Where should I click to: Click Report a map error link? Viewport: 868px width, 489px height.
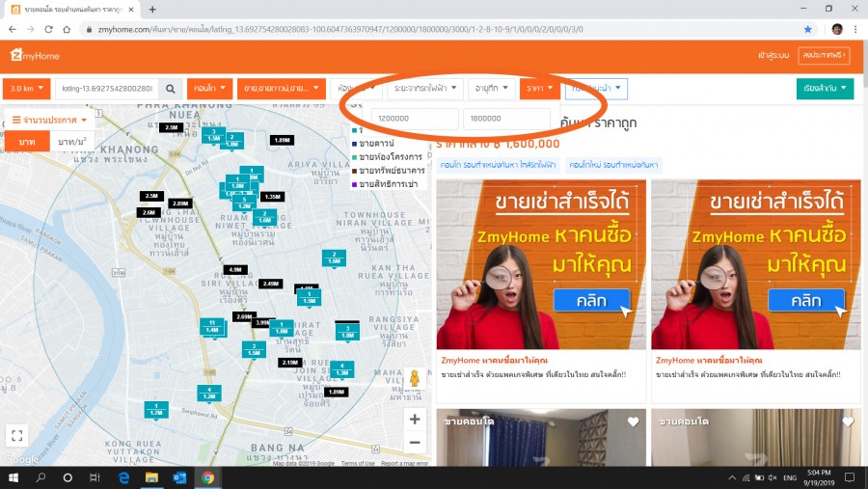coord(405,463)
